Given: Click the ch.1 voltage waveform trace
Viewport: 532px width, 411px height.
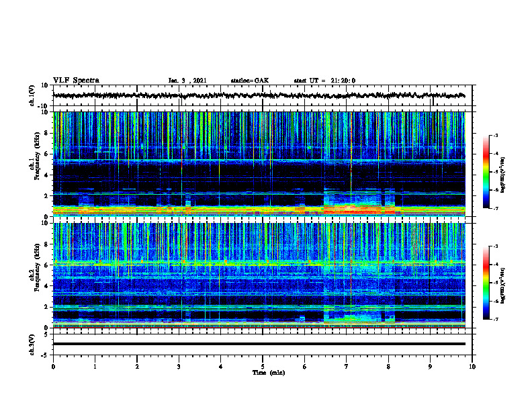Looking at the screenshot, I should 259,95.
